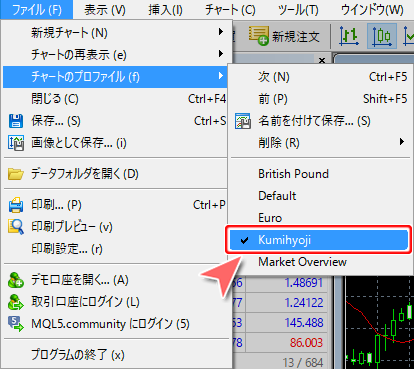Select the candlestick chart toolbar icon
Viewport: 414px width, 369px height.
(x=382, y=36)
